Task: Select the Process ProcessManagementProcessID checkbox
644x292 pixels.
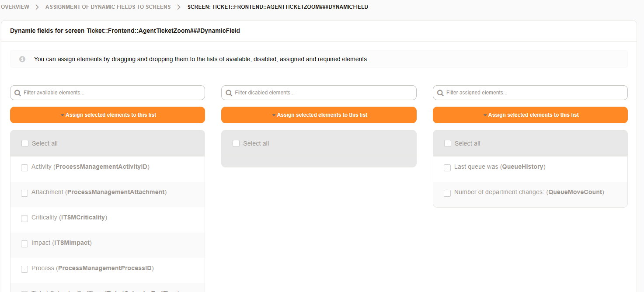Action: pos(24,269)
